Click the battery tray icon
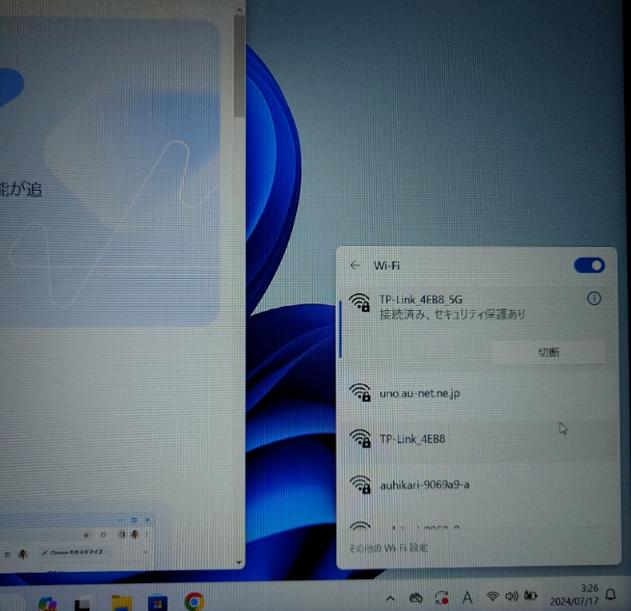This screenshot has height=611, width=631. tap(530, 596)
